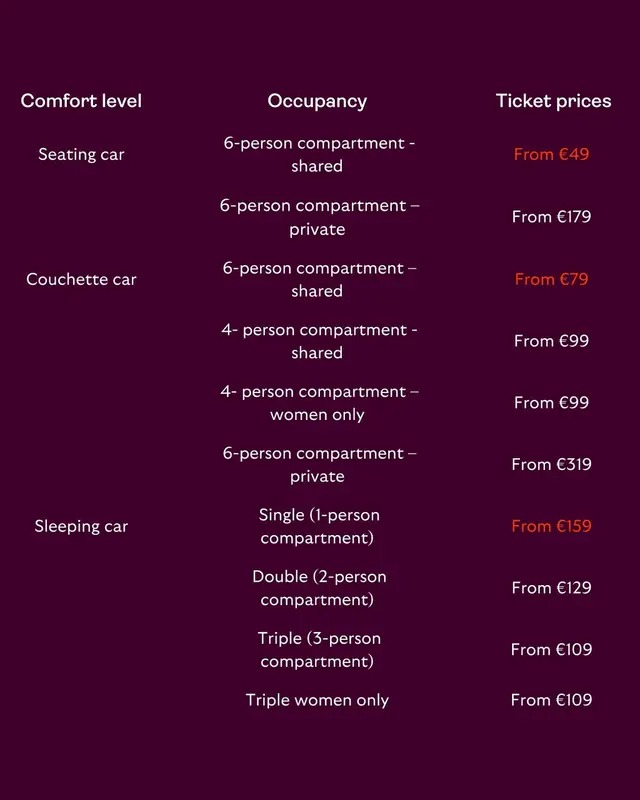Click the Ticket prices column header
640x800 pixels.
(x=553, y=101)
